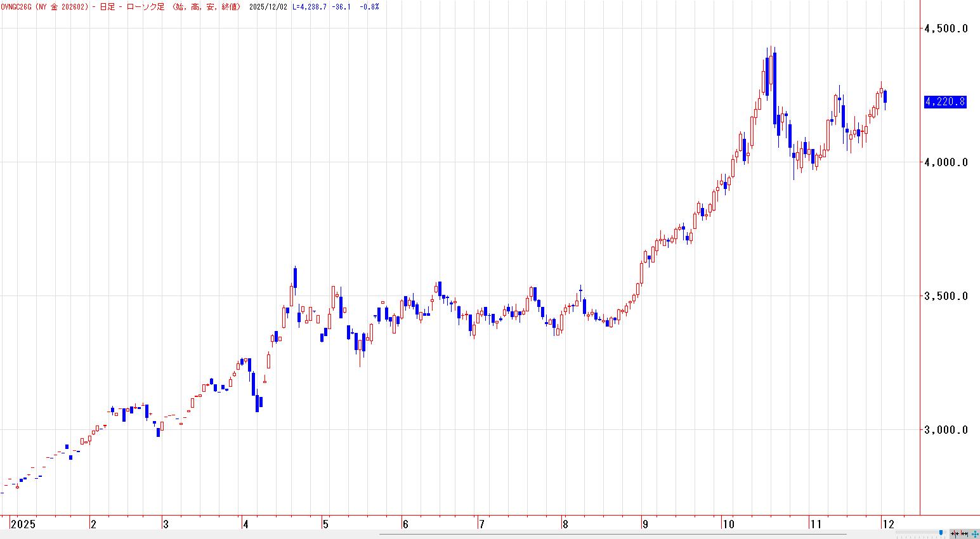Click the 3,000.0 price axis label
Image resolution: width=980 pixels, height=539 pixels.
click(x=946, y=430)
